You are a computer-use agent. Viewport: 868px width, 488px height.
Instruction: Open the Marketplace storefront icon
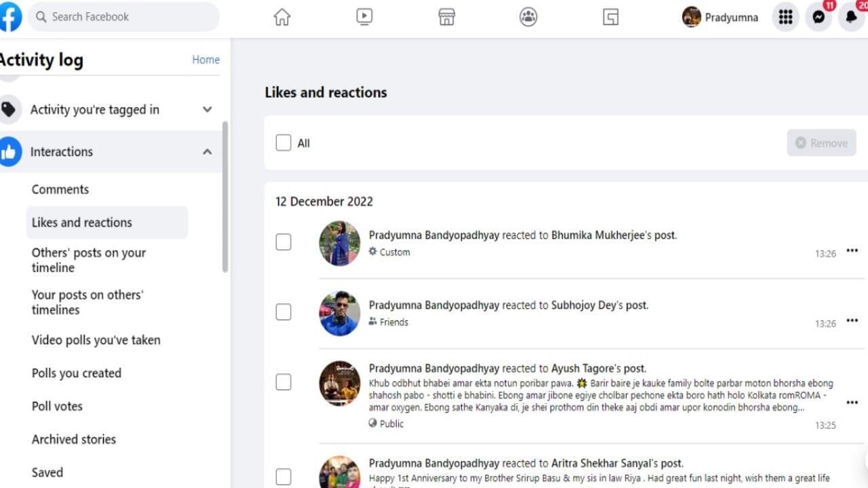[x=446, y=17]
